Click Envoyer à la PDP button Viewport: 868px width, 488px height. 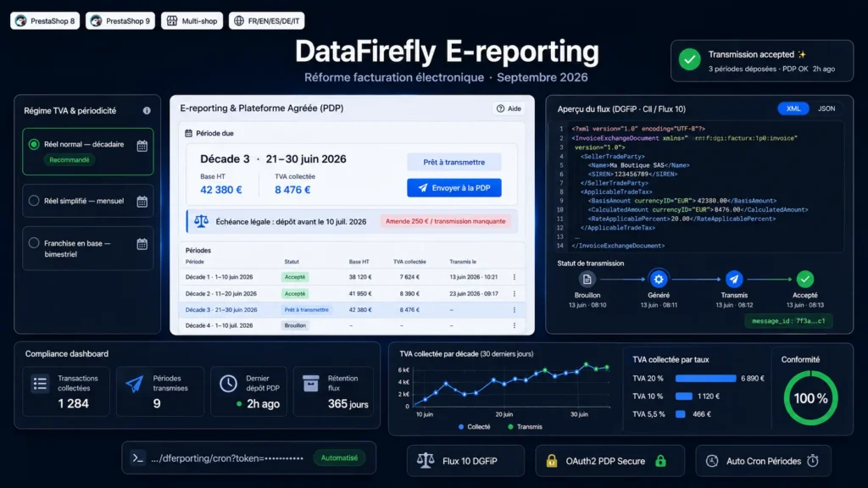click(454, 188)
